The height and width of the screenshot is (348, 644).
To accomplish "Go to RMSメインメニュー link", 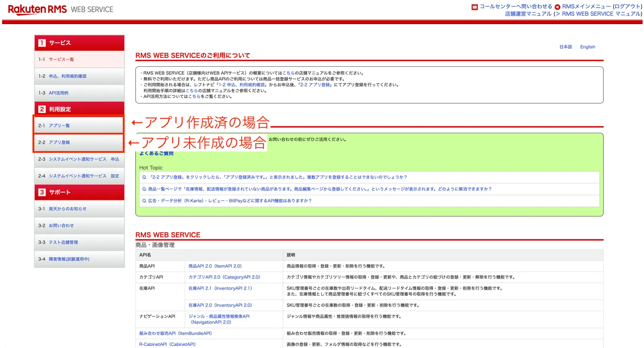I will pyautogui.click(x=586, y=6).
